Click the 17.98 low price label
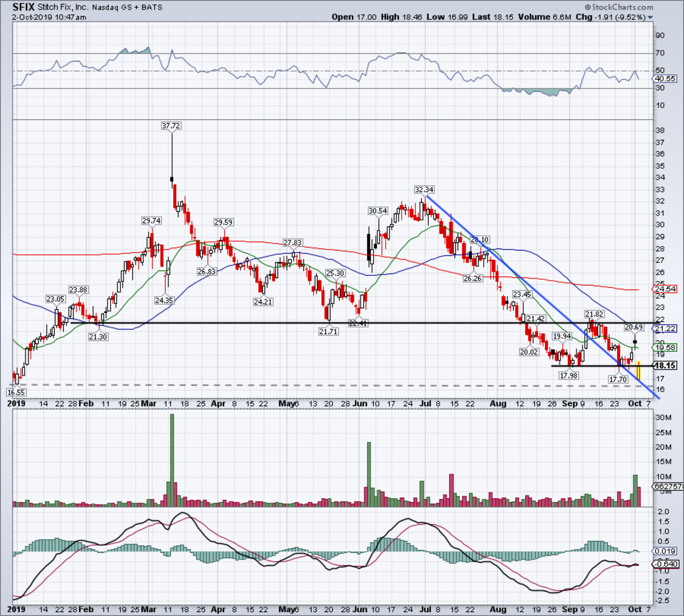This screenshot has height=616, width=684. point(569,376)
